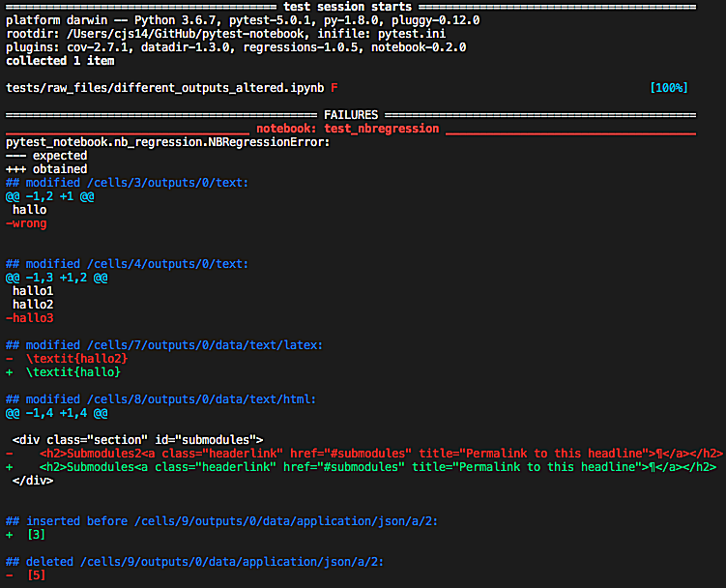Image resolution: width=726 pixels, height=588 pixels.
Task: Click the 'test session starts' header text
Action: pos(347,7)
